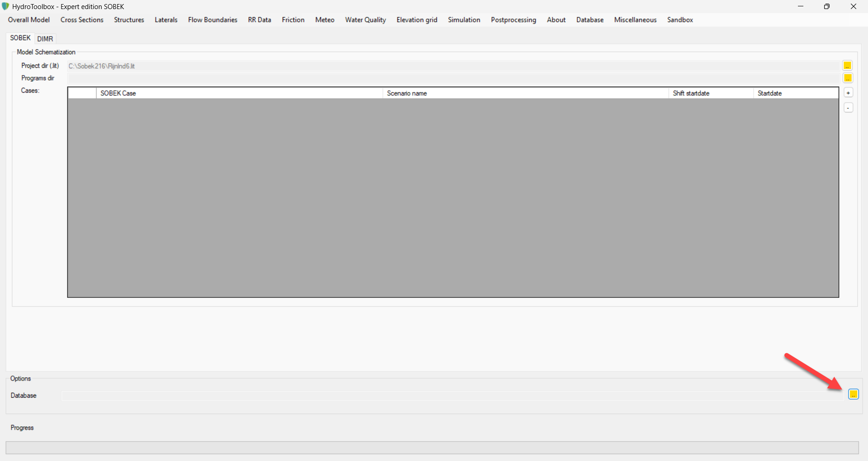Viewport: 868px width, 461px height.
Task: Open the Simulation menu
Action: pyautogui.click(x=464, y=20)
